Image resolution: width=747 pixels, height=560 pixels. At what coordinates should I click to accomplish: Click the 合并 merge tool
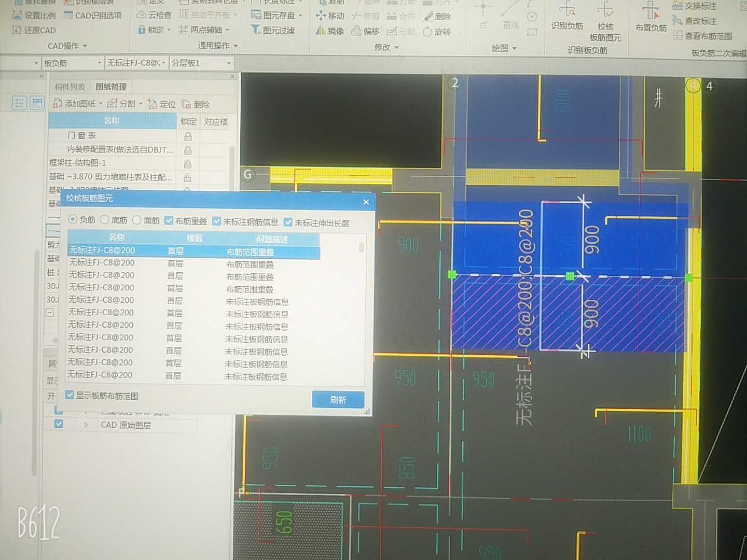[x=401, y=17]
